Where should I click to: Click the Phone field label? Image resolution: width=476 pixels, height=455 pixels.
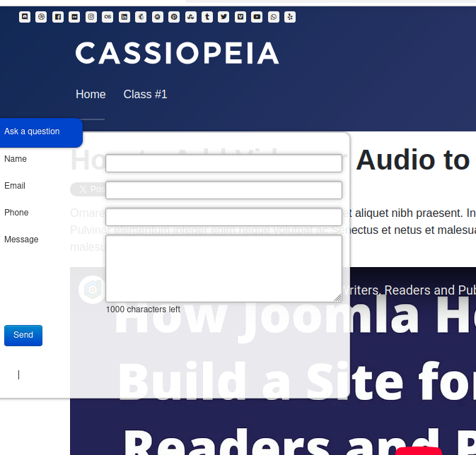coord(16,213)
